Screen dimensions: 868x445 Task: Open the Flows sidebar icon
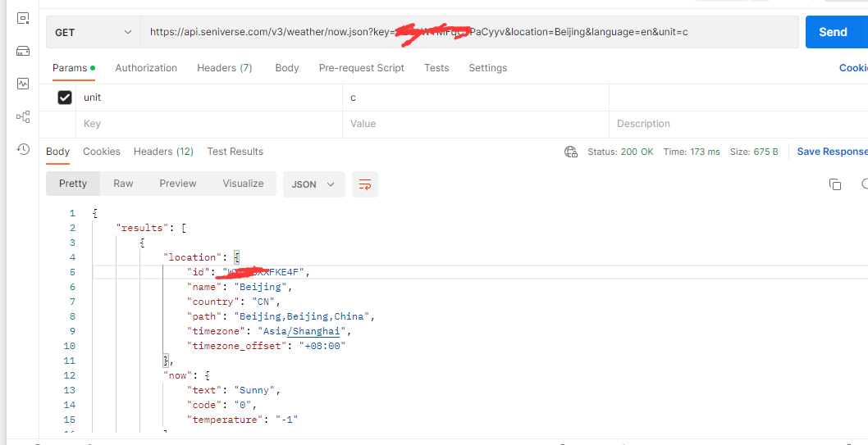[x=23, y=116]
